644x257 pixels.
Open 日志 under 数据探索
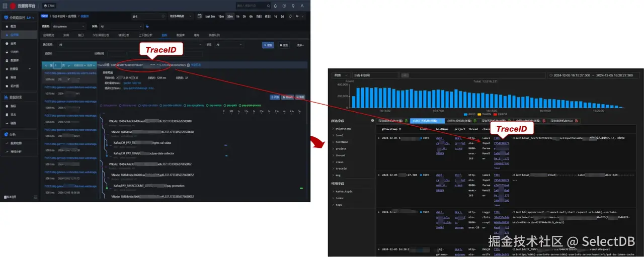13,115
